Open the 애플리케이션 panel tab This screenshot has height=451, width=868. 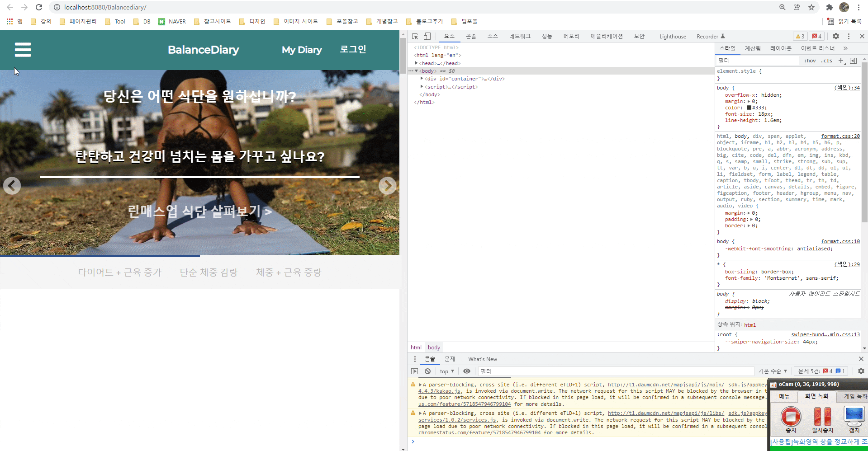pos(607,36)
